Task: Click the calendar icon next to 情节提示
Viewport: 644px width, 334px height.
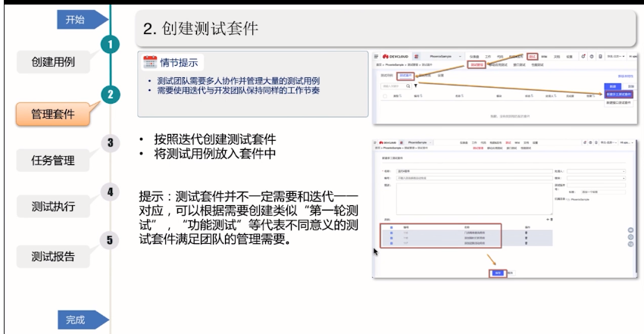Action: pos(150,62)
